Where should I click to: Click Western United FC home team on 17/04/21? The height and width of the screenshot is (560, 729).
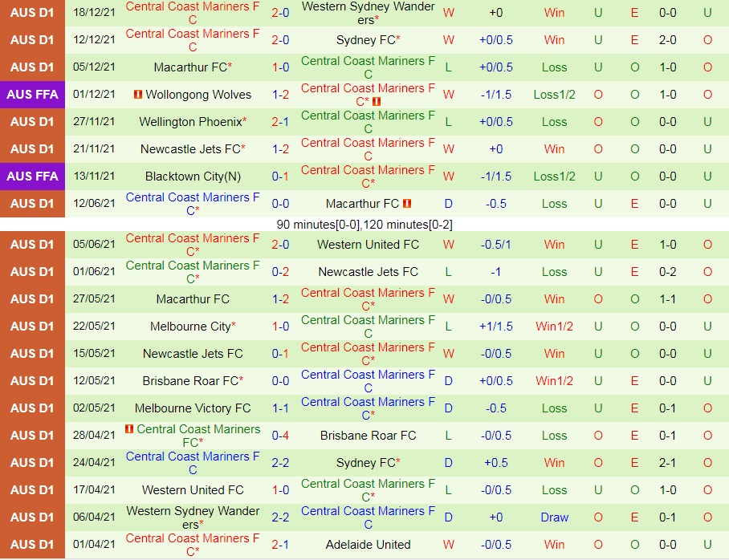tap(193, 490)
